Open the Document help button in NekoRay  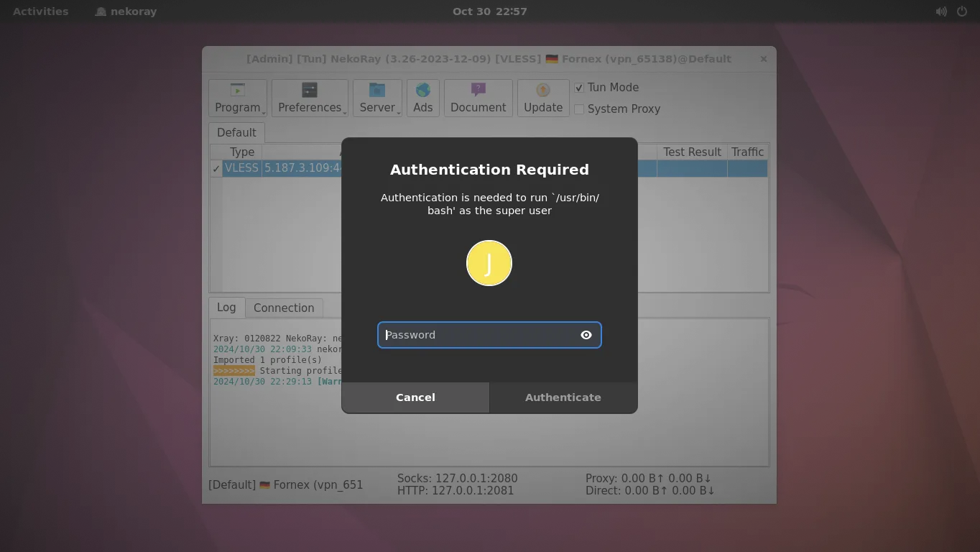[x=479, y=98]
